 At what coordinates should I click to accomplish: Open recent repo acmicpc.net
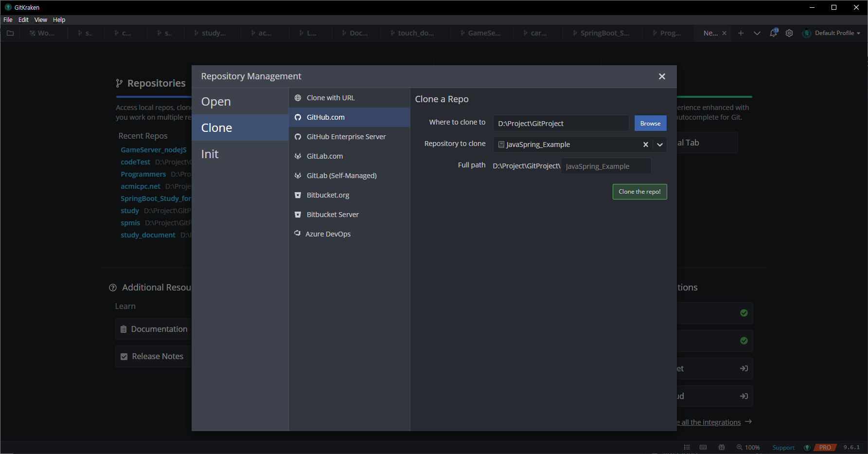(x=141, y=186)
